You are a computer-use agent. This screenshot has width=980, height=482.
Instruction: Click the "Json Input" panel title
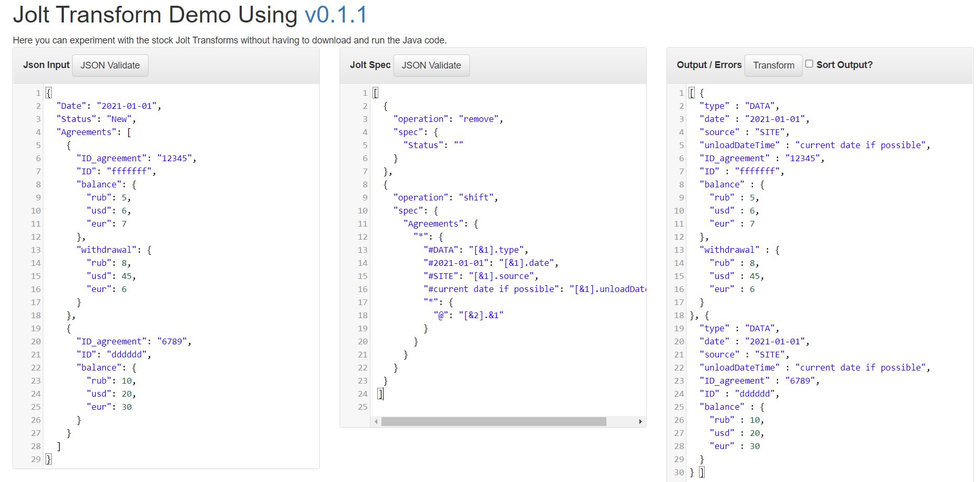(46, 65)
